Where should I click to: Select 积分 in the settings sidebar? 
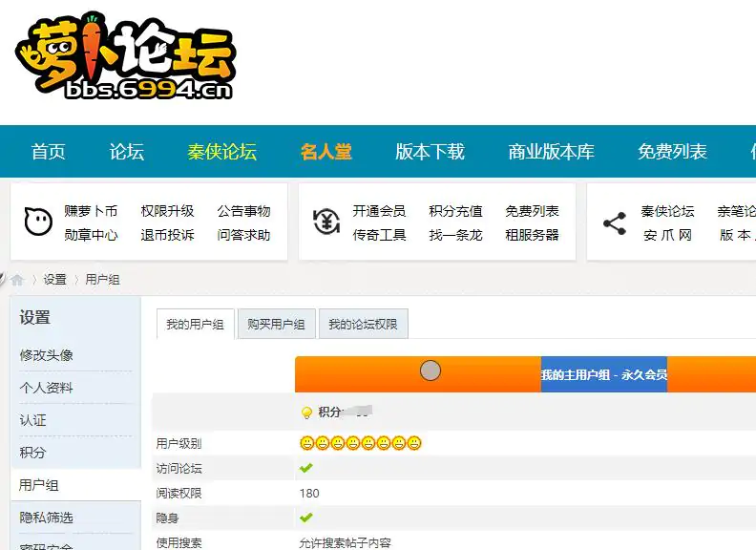pyautogui.click(x=32, y=453)
